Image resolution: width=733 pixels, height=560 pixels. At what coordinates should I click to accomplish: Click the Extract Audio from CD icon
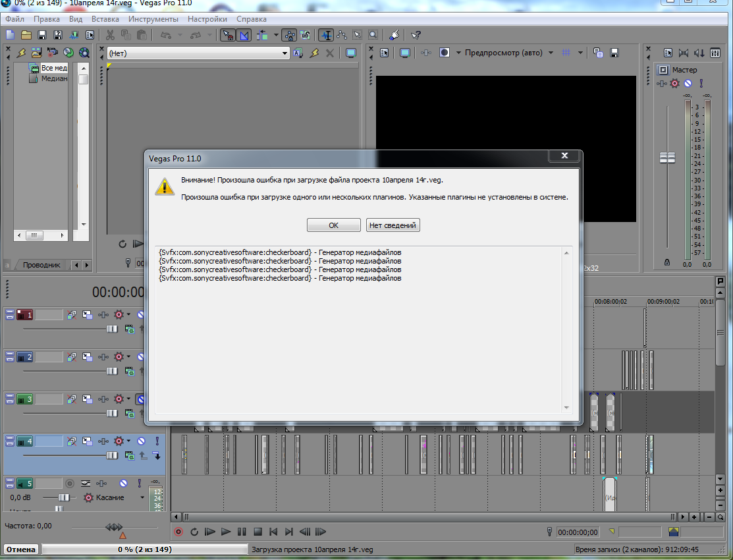pos(68,53)
